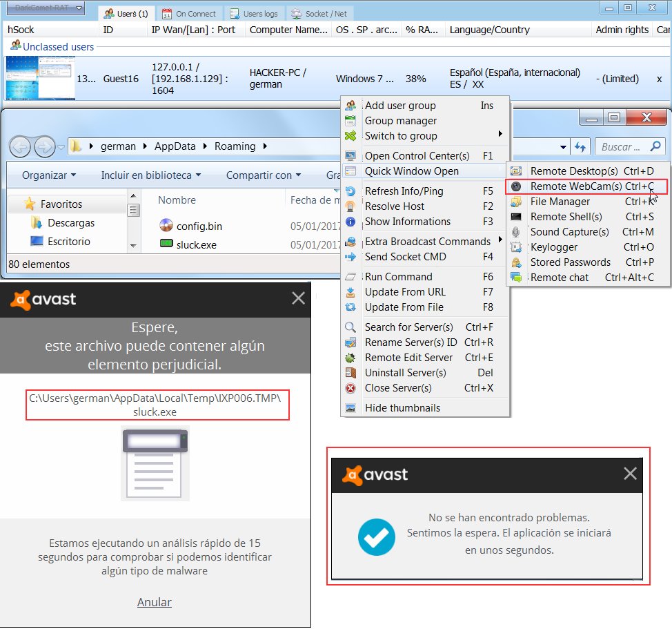Click the Update From File icon
672x629 pixels.
point(350,307)
